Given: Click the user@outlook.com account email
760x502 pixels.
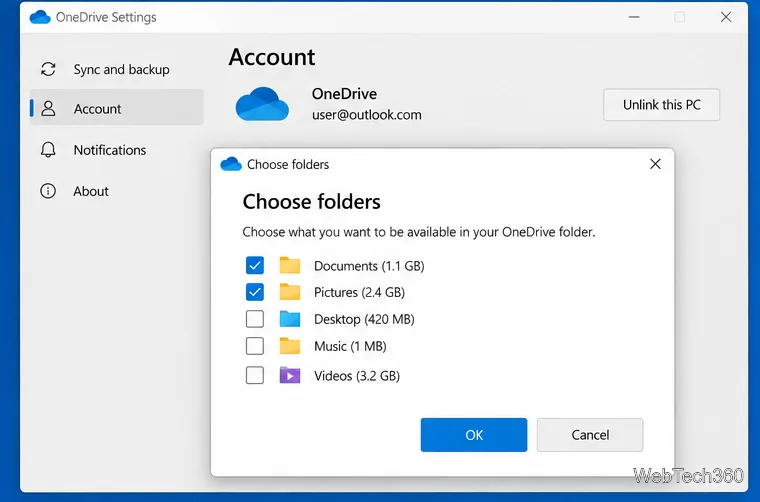Looking at the screenshot, I should coord(366,115).
